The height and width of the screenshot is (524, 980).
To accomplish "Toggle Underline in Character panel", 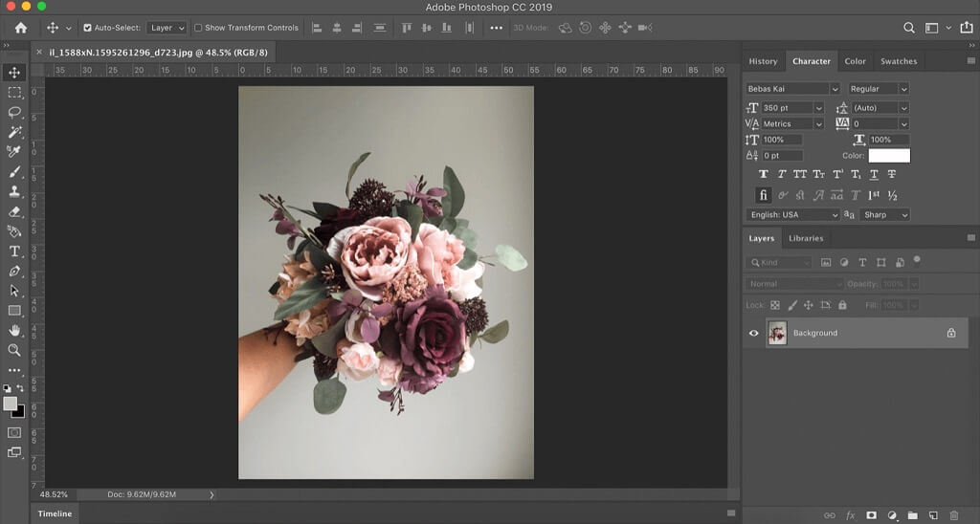I will [874, 174].
